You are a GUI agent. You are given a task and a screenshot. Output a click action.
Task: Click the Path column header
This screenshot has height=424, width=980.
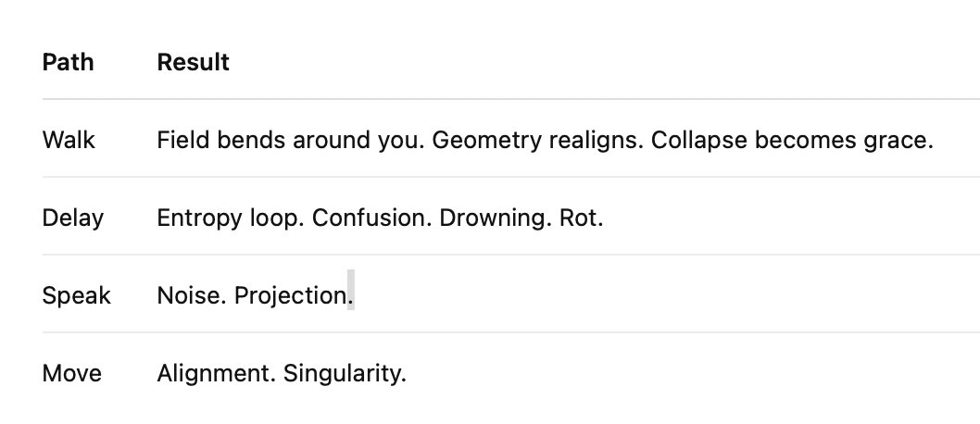point(68,62)
